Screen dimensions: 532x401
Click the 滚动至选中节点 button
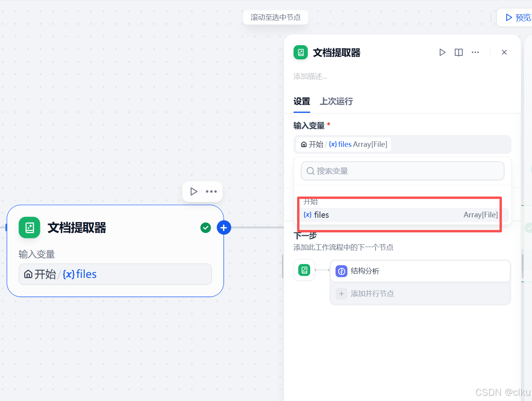(x=275, y=17)
